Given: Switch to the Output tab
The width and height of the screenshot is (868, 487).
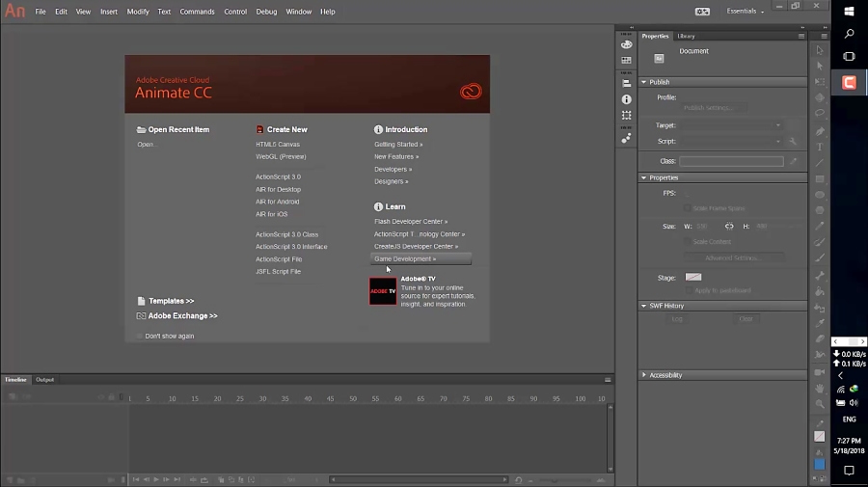Looking at the screenshot, I should 44,380.
